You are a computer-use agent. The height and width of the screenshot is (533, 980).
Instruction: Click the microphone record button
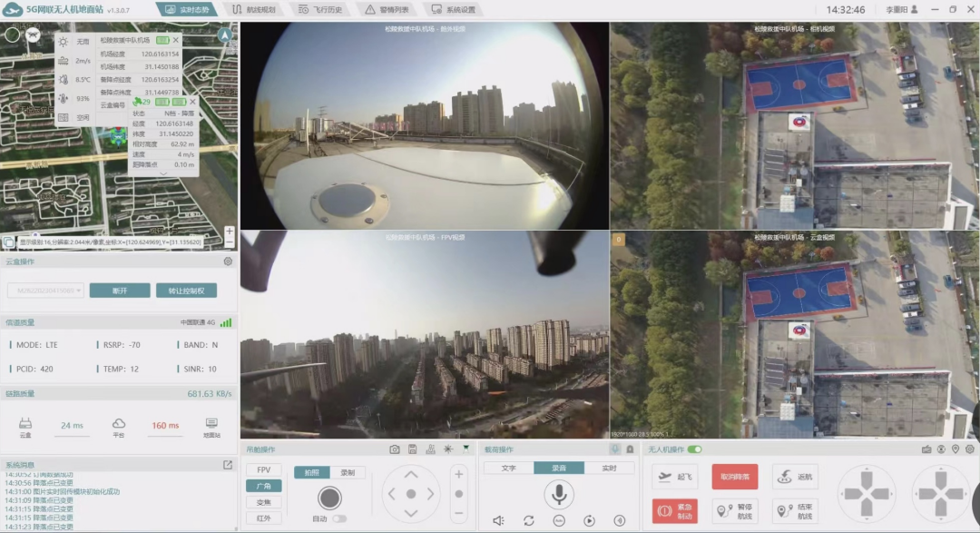click(558, 494)
